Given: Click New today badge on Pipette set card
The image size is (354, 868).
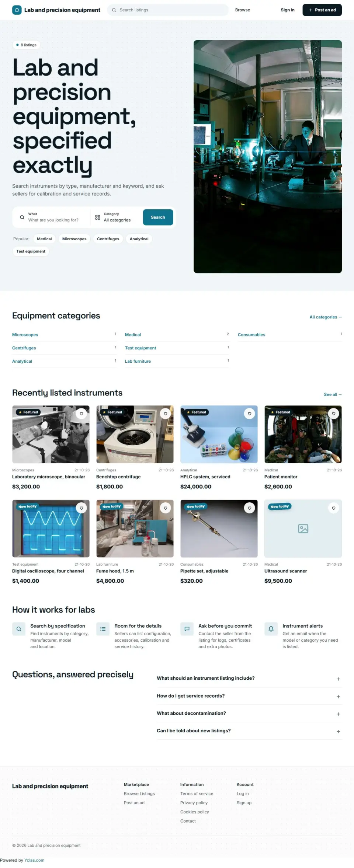Looking at the screenshot, I should [195, 506].
